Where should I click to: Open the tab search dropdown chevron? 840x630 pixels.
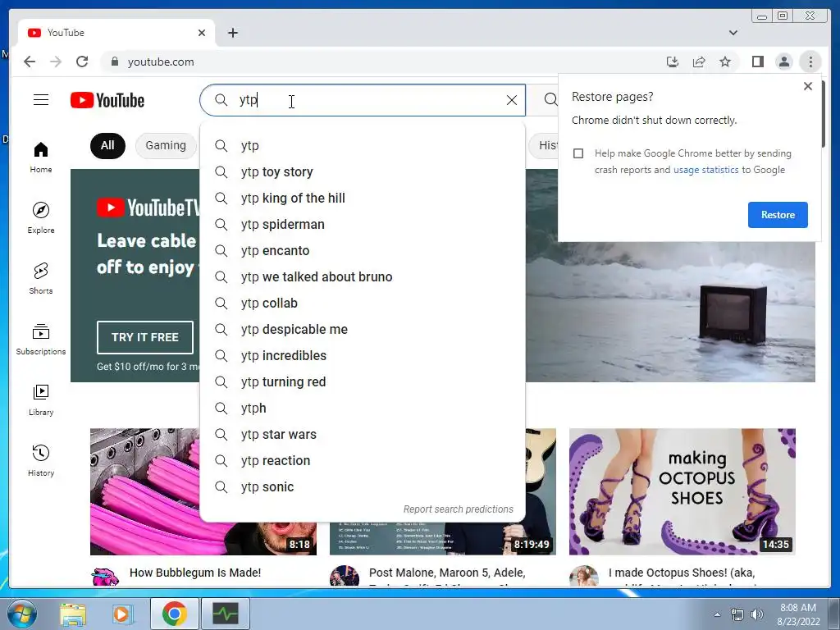coord(733,33)
